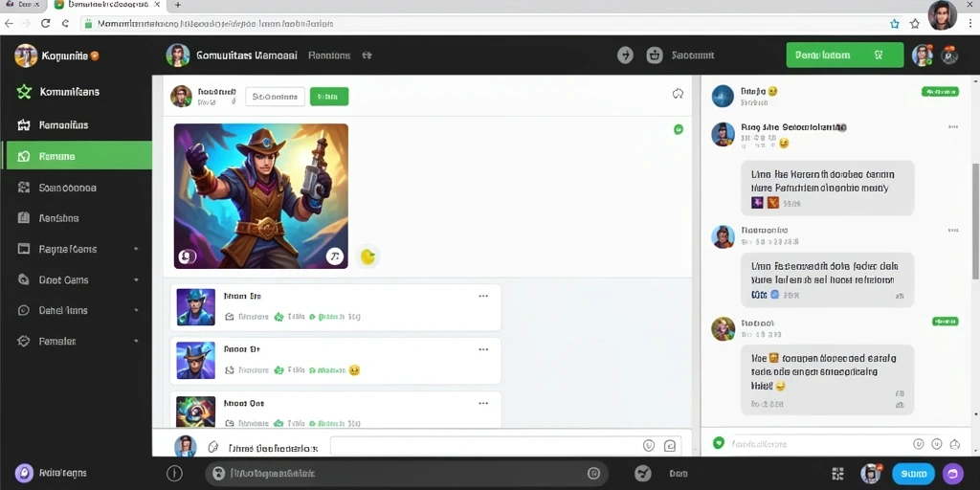Open a new browser tab with plus
The height and width of the screenshot is (490, 980).
point(178,5)
